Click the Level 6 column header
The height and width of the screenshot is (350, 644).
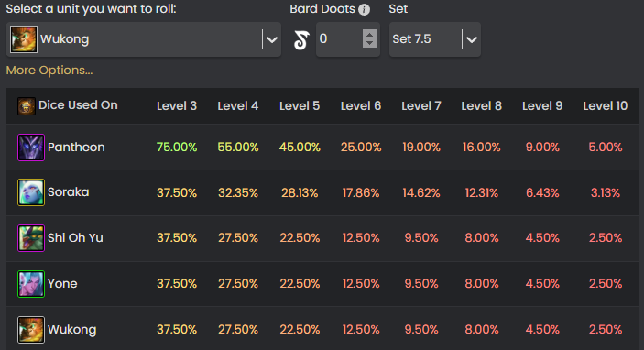pyautogui.click(x=361, y=106)
